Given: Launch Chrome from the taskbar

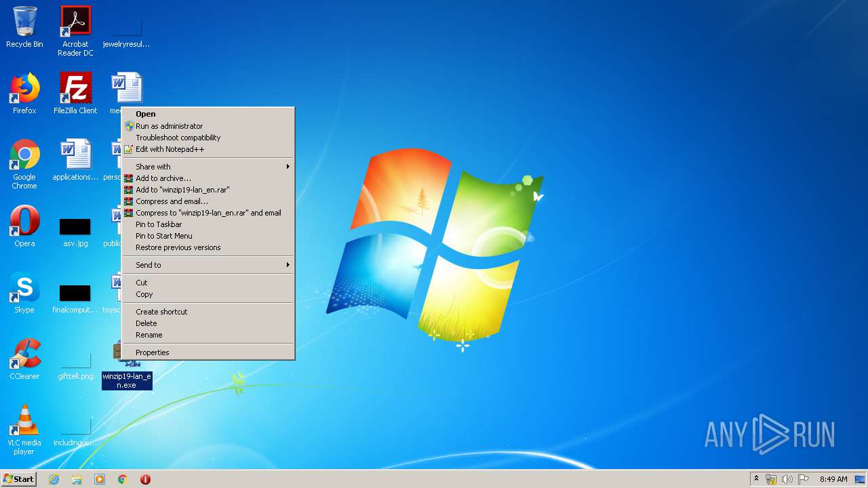Looking at the screenshot, I should click(123, 479).
